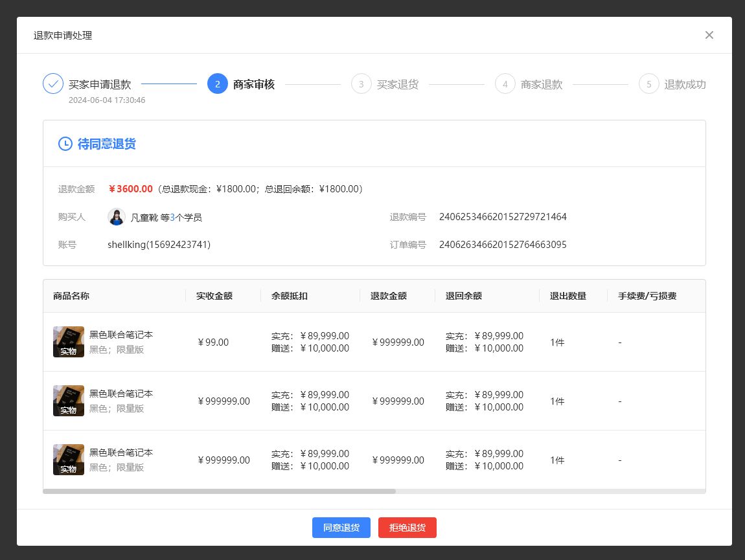Click the 商品名称 column header
The image size is (745, 560).
coord(71,296)
